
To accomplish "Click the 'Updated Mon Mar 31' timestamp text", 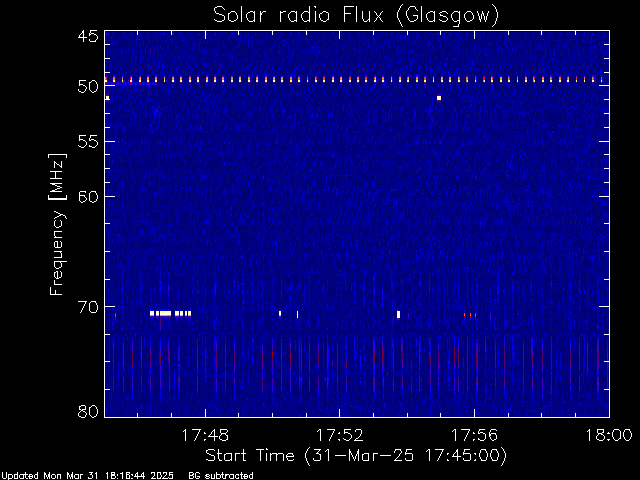I will 87,476.
